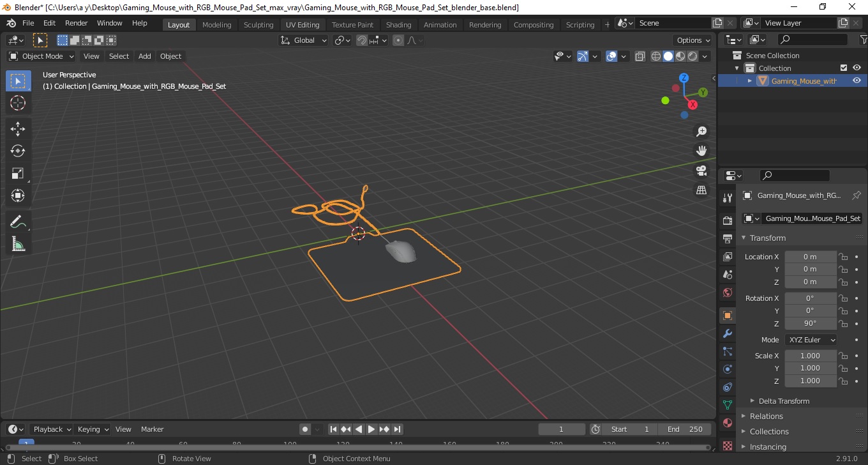
Task: Toggle lock on Scale X
Action: (843, 356)
